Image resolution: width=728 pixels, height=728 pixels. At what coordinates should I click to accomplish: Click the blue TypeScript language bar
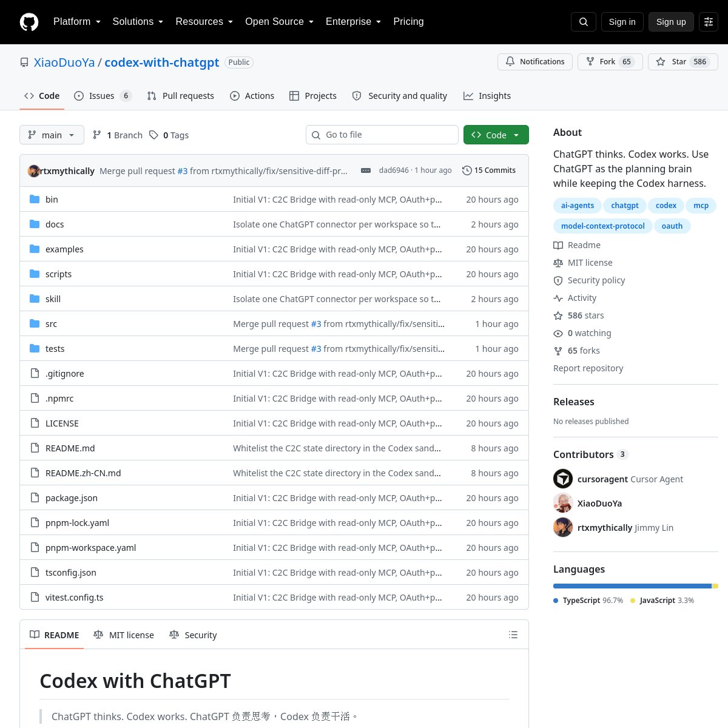[632, 586]
